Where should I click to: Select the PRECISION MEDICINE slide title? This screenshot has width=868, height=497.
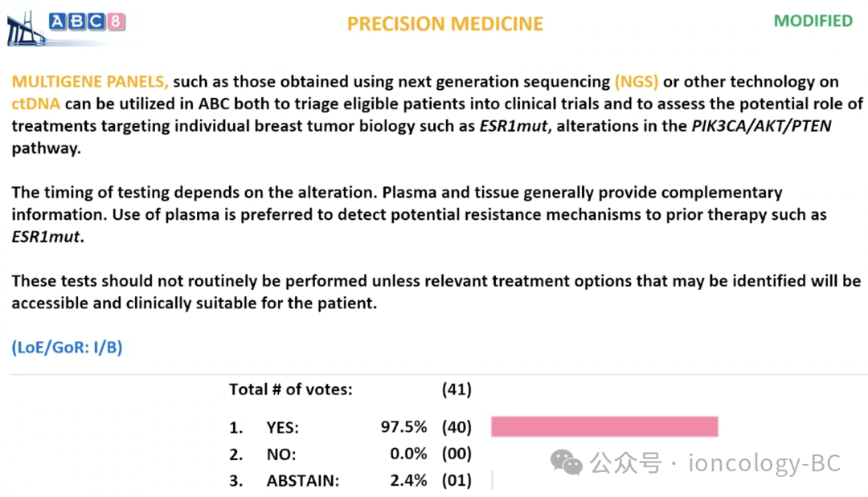(444, 23)
